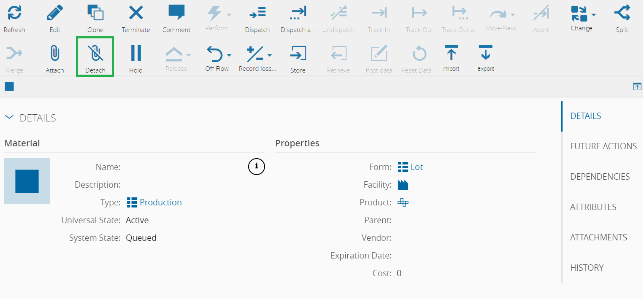Viewport: 644px width, 299px height.
Task: Open the Change dropdown arrow
Action: [594, 15]
